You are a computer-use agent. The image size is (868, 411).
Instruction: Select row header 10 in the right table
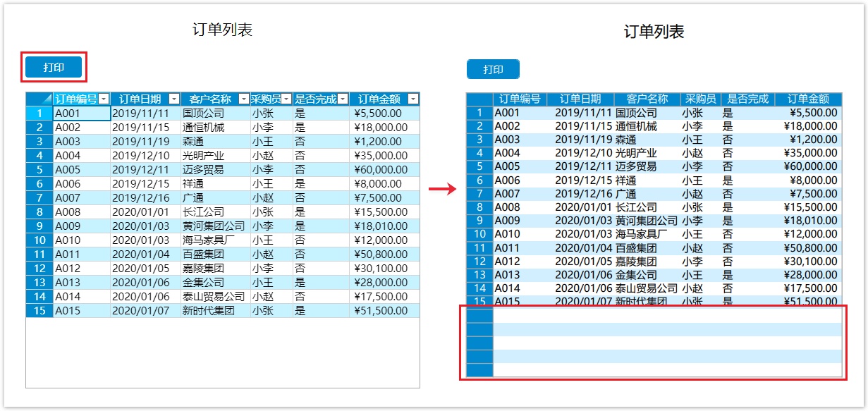click(479, 234)
